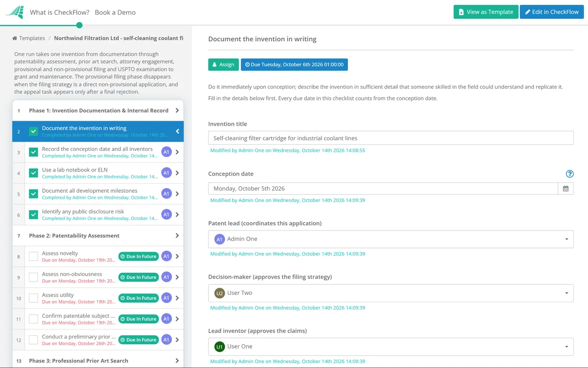Click the A1 avatar on Record the conception date task
This screenshot has width=588, height=368.
pyautogui.click(x=166, y=152)
